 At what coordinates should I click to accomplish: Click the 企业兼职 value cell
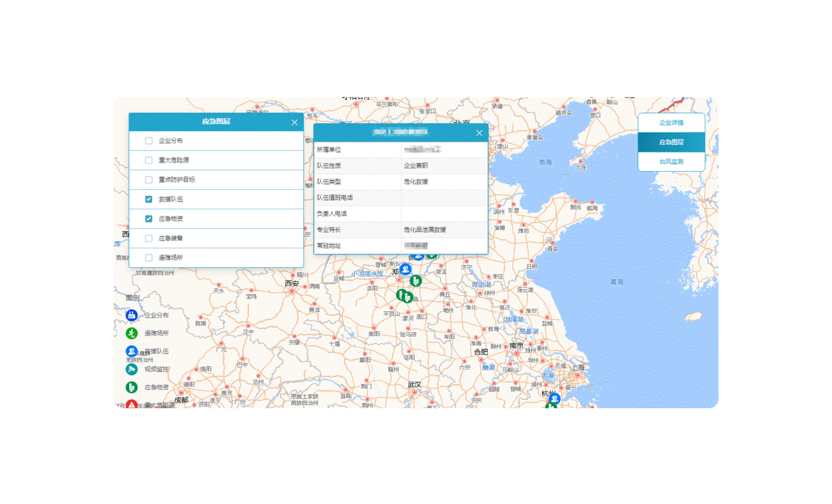(444, 166)
